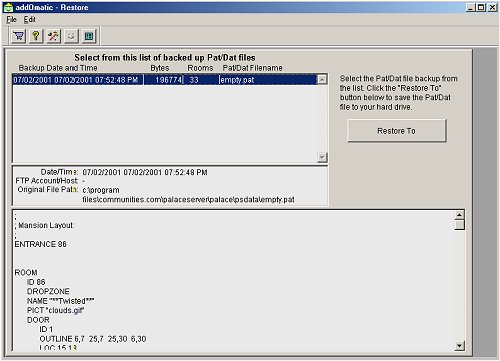Click the backup date 07/02/2001 07:52:48 PM in list
The height and width of the screenshot is (361, 500).
(76, 80)
